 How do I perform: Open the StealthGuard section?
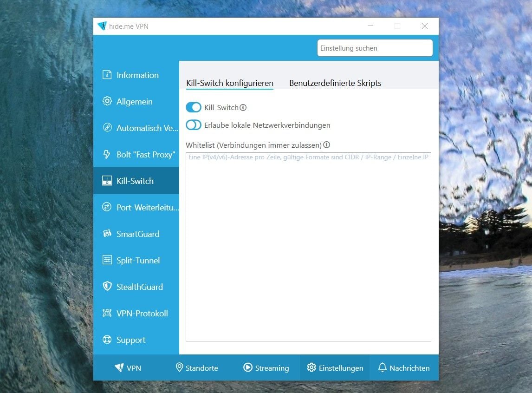[136, 287]
